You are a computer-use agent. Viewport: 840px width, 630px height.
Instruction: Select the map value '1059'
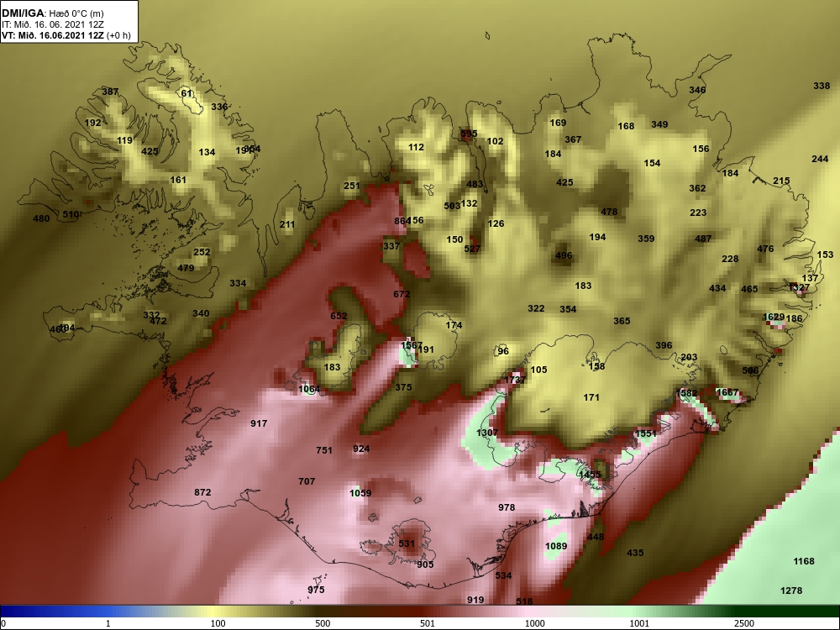[x=360, y=493]
